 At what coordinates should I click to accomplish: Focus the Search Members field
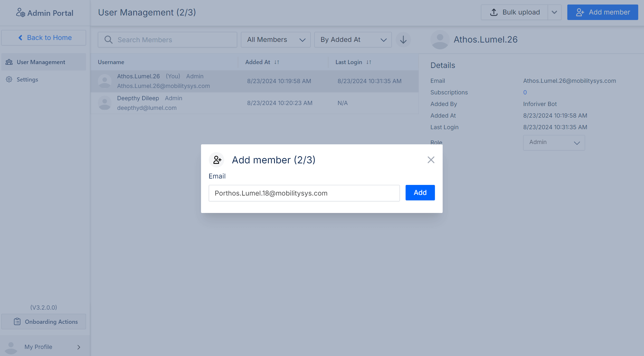(x=167, y=40)
